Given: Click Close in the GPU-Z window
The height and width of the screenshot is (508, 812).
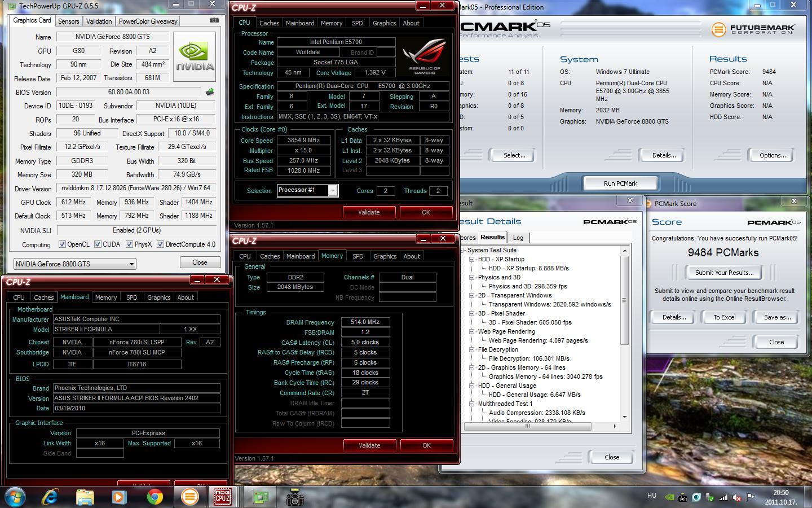Looking at the screenshot, I should coord(200,262).
